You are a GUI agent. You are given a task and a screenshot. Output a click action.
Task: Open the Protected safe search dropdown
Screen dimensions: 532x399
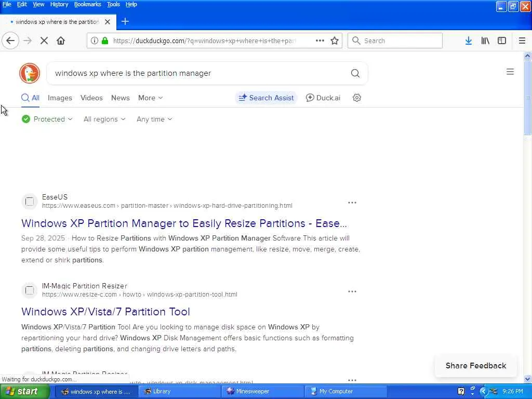(47, 119)
